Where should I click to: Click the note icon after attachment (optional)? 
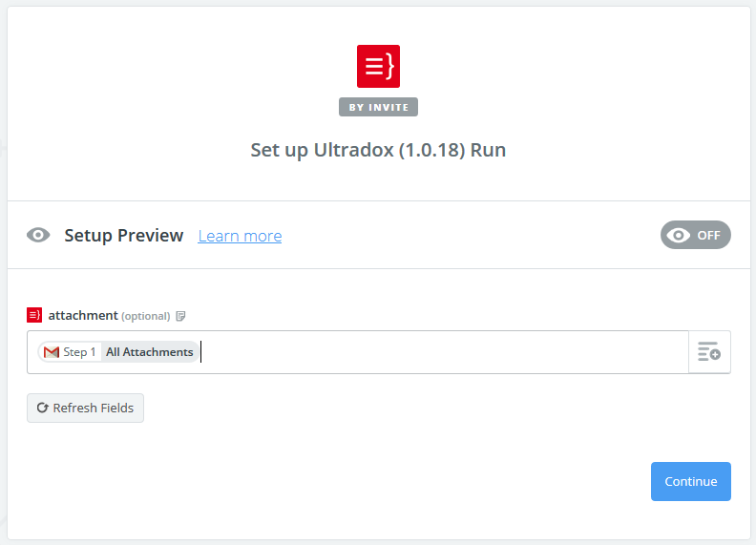[x=180, y=316]
